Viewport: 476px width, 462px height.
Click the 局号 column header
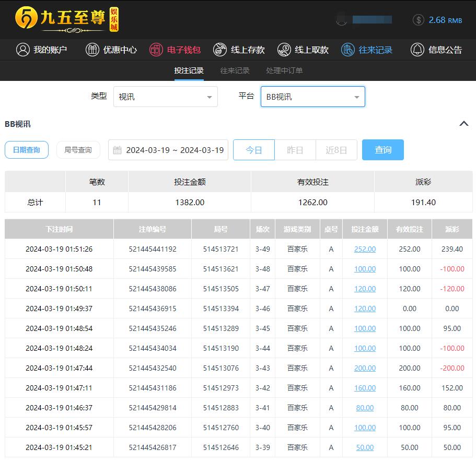(x=220, y=229)
